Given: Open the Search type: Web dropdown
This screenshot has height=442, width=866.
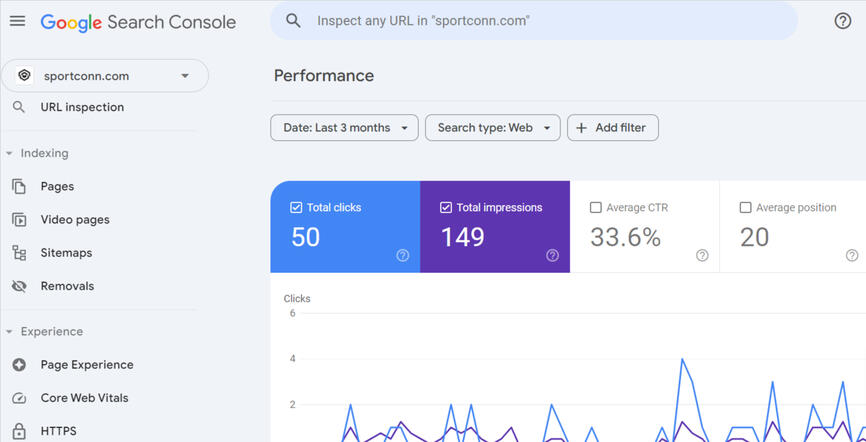Looking at the screenshot, I should (x=493, y=128).
